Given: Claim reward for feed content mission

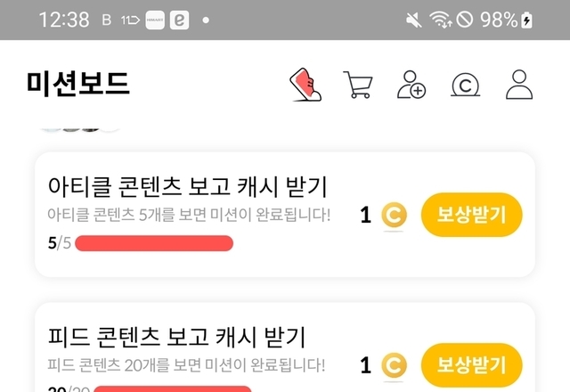Looking at the screenshot, I should [x=471, y=364].
